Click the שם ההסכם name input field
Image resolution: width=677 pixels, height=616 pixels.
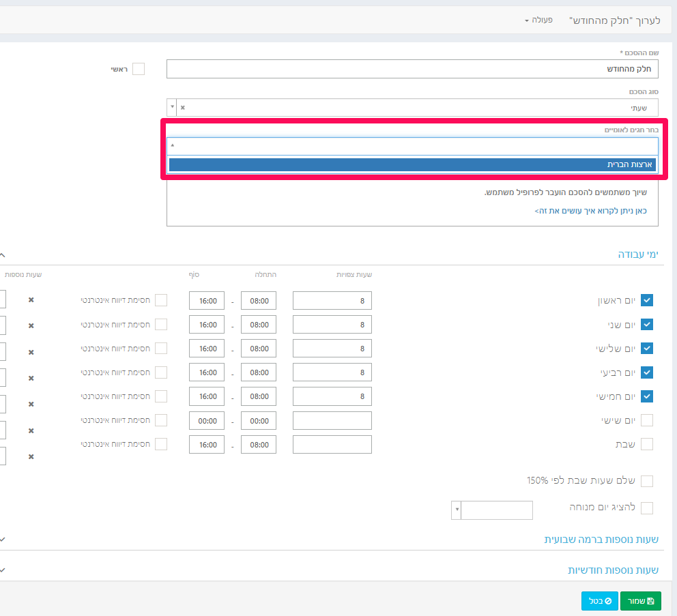pyautogui.click(x=412, y=69)
